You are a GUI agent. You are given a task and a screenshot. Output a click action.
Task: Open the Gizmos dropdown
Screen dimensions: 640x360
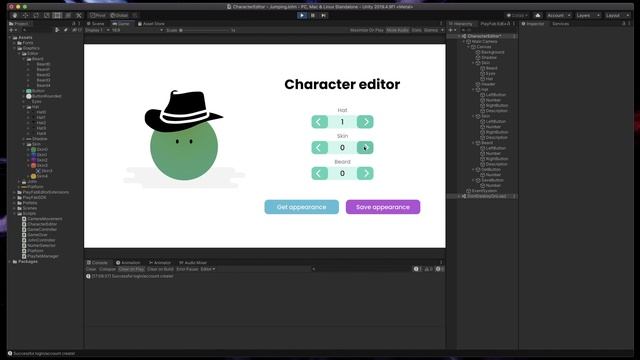point(433,30)
